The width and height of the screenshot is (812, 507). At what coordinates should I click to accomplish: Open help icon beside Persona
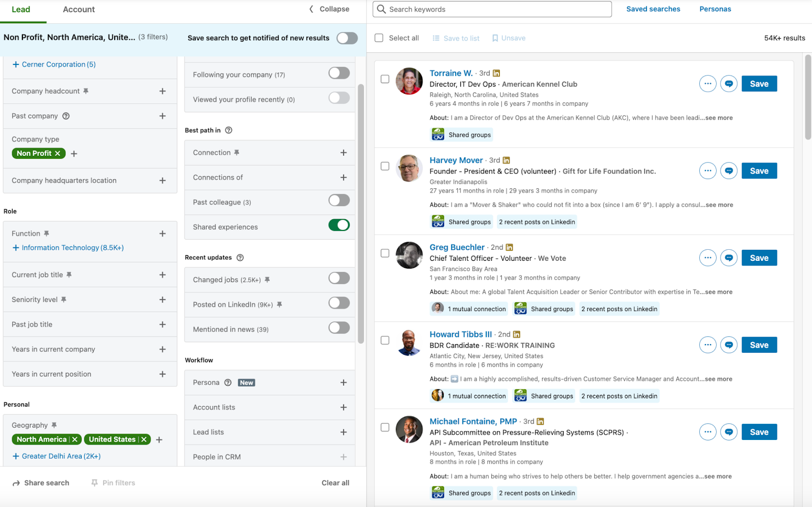click(228, 383)
